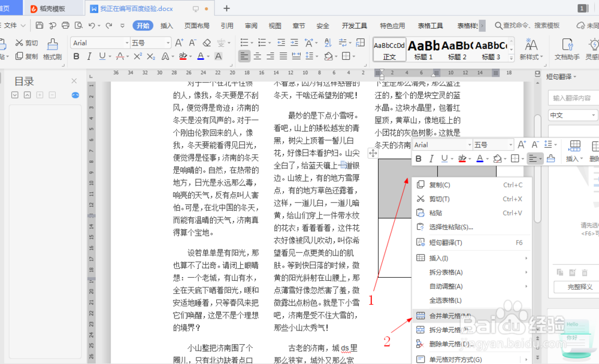Close the 目录 navigation pane
599x364 pixels.
(x=74, y=81)
